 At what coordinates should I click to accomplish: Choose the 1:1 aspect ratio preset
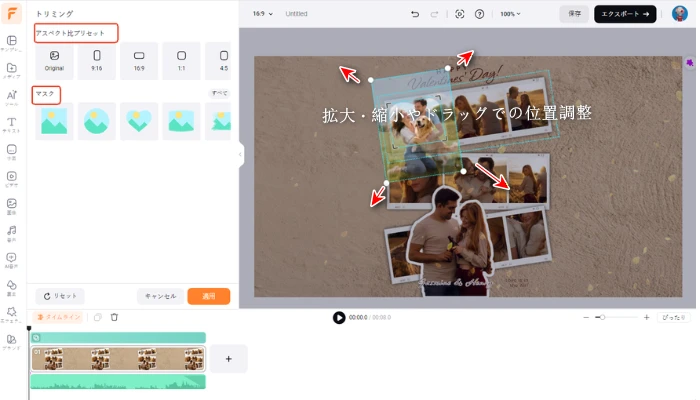[x=181, y=60]
